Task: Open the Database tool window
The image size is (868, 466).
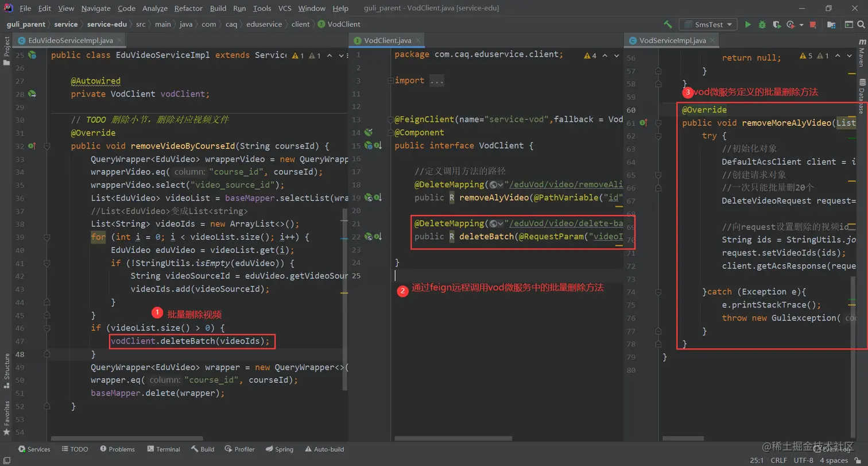Action: point(862,98)
